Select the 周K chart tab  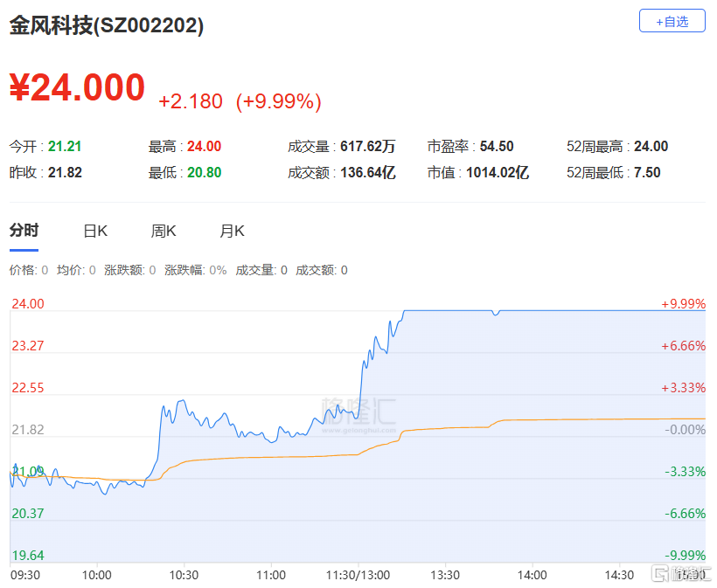164,231
